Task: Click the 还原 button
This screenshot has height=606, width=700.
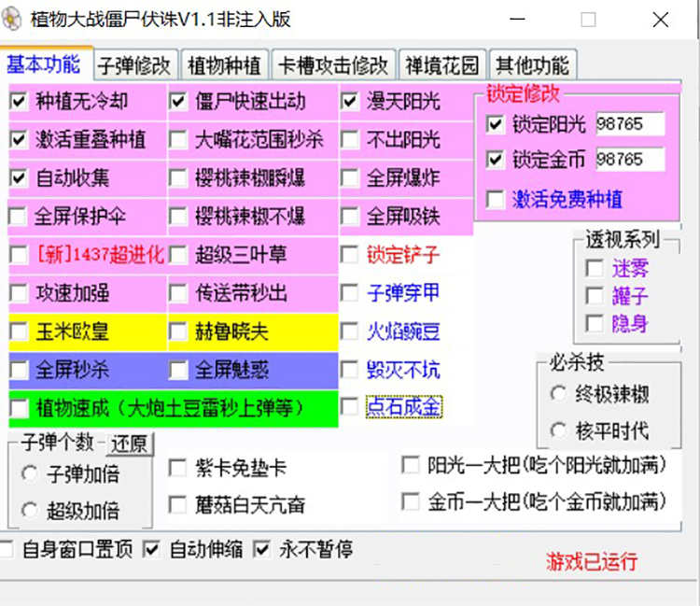Action: point(130,444)
